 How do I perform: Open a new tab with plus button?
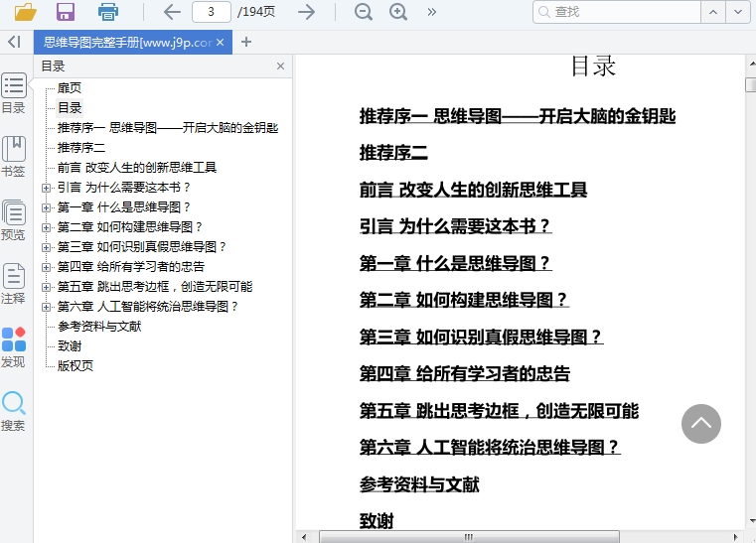[246, 43]
